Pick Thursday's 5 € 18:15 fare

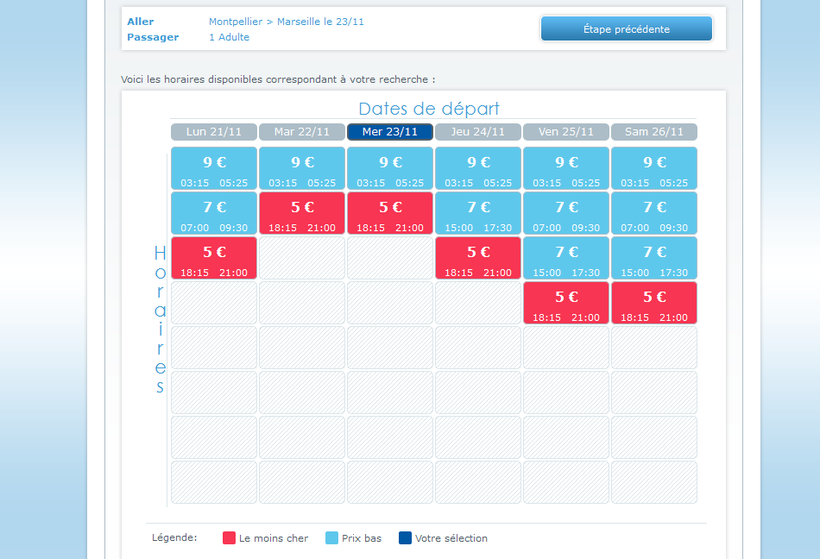[x=478, y=259]
